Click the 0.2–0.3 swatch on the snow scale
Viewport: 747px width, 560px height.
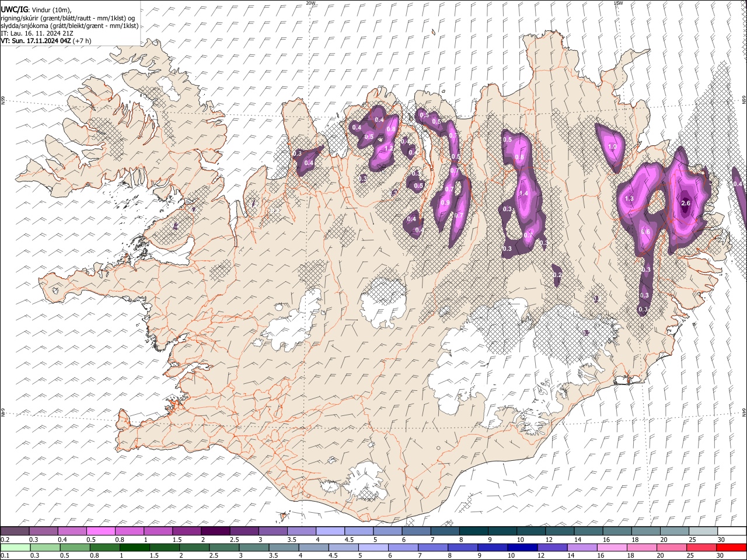(x=15, y=531)
